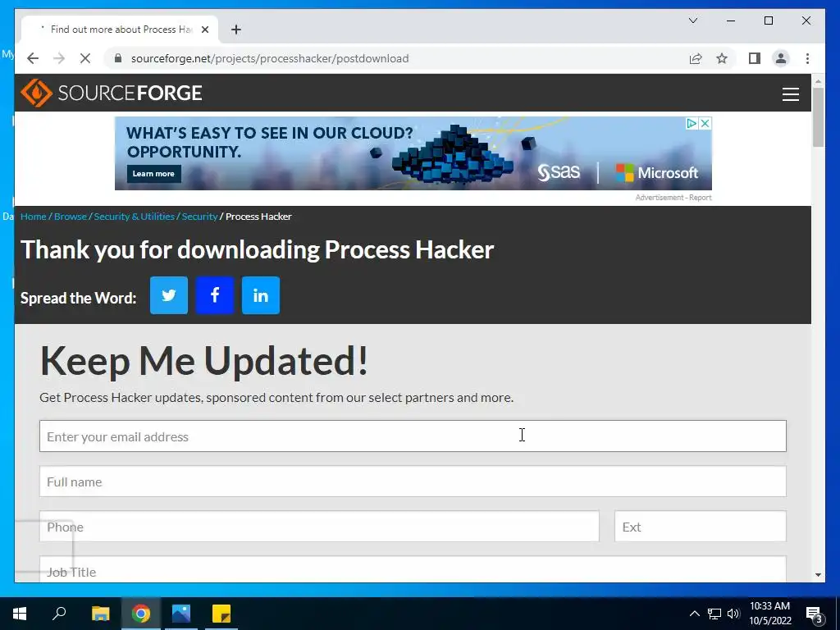Open File Explorer from taskbar

point(100,614)
